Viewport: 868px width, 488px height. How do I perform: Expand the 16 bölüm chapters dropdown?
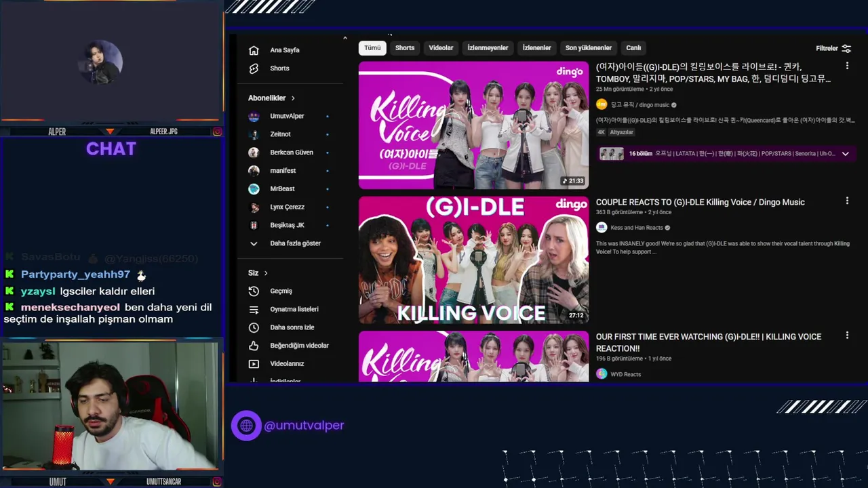[845, 154]
